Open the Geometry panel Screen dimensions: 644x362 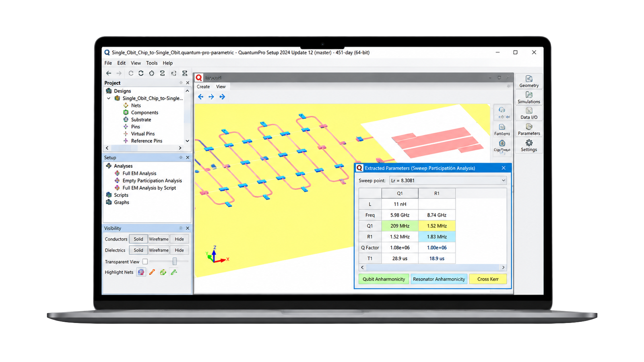529,81
